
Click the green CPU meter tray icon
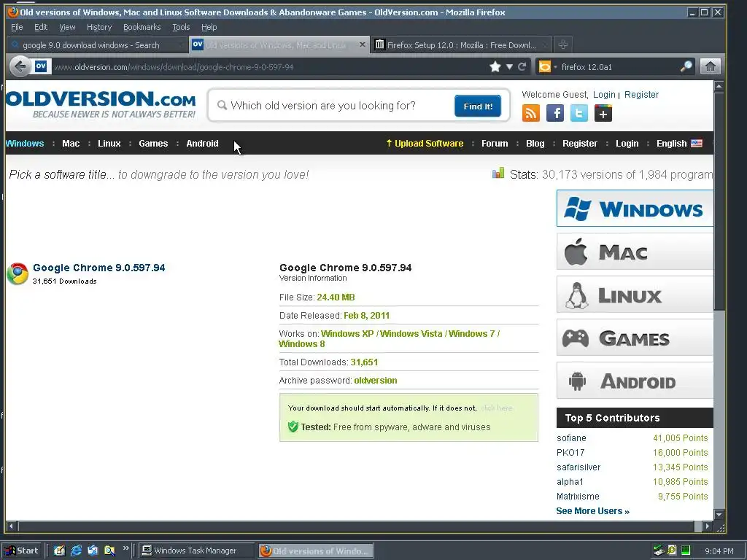(x=686, y=551)
